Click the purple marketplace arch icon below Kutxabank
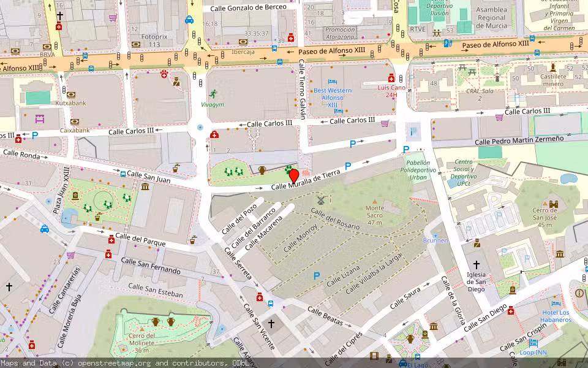The height and width of the screenshot is (368, 588). [39, 119]
